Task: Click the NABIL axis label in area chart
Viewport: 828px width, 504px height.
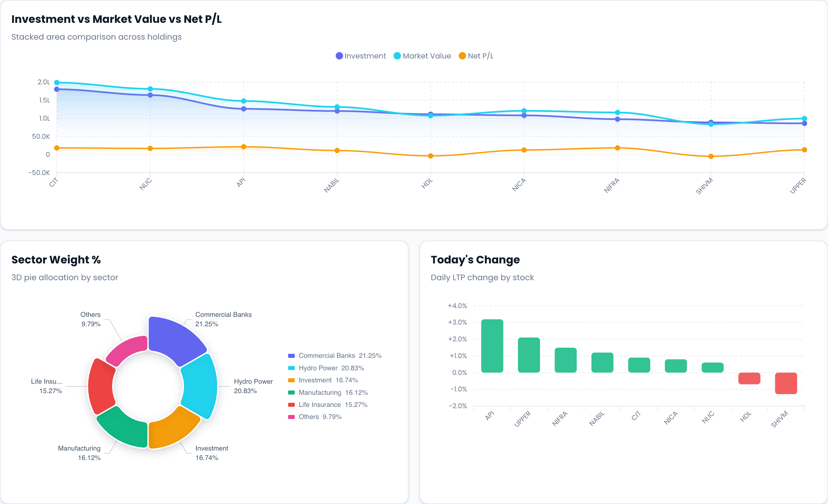Action: pos(332,185)
